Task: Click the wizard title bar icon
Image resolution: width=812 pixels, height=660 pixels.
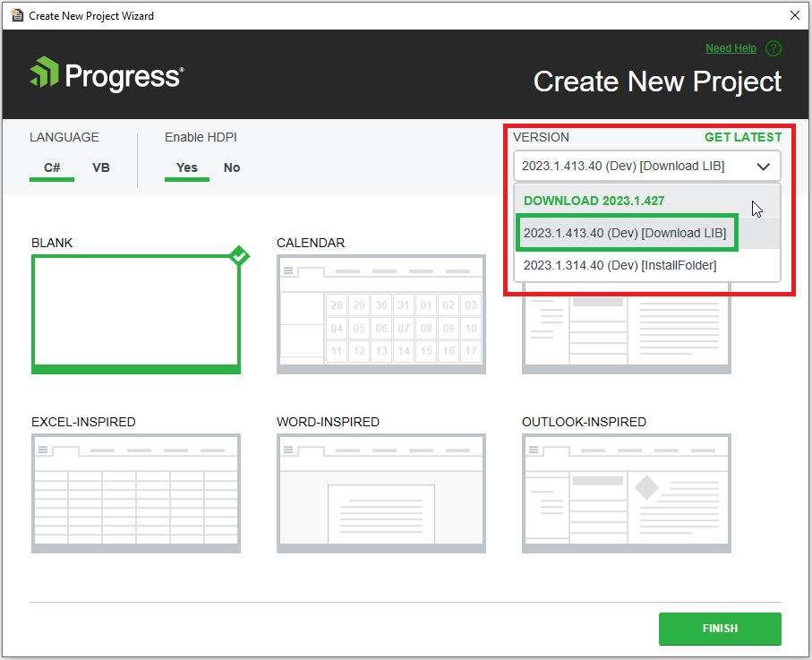Action: point(17,15)
